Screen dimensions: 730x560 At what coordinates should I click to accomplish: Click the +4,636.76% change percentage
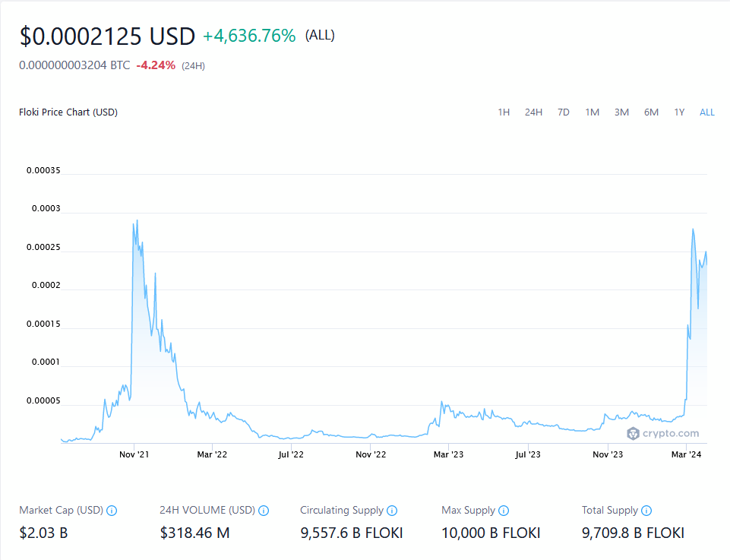tap(249, 36)
